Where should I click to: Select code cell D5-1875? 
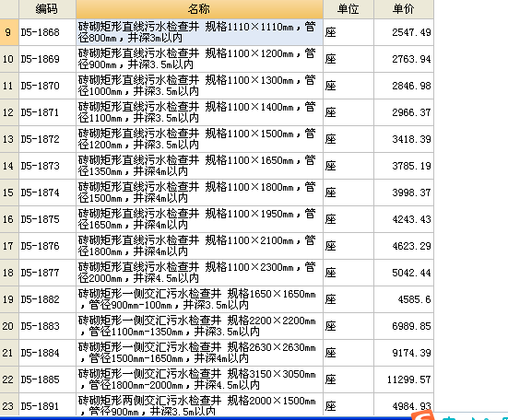pyautogui.click(x=47, y=219)
